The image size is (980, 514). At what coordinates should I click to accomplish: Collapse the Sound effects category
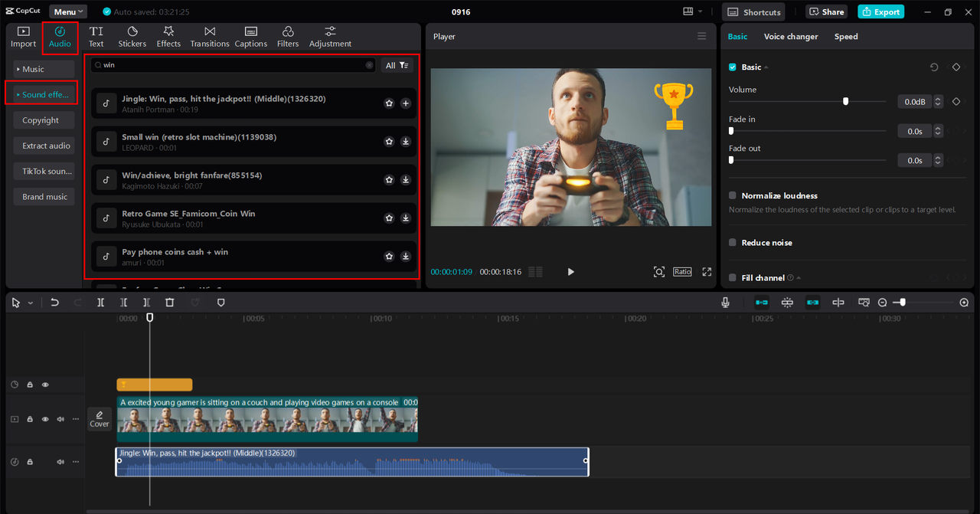click(44, 94)
